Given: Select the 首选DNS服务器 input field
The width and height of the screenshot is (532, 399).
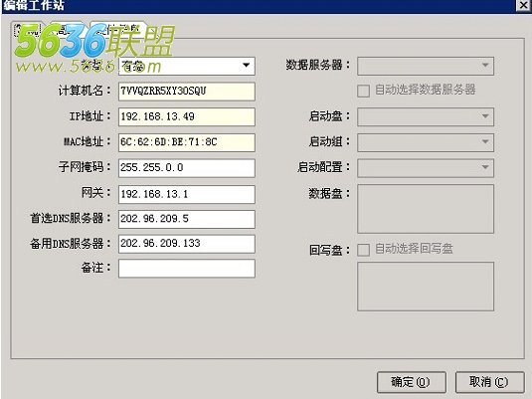Looking at the screenshot, I should click(187, 219).
